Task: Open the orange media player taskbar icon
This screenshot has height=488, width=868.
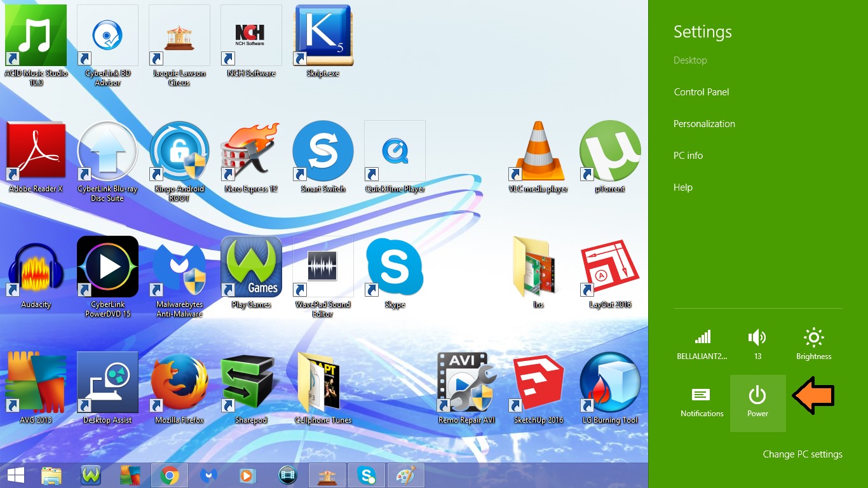Action: coord(248,475)
